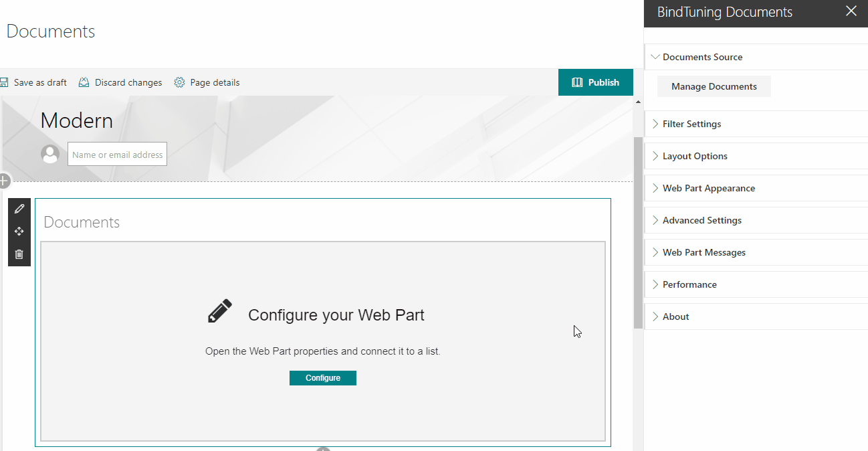
Task: Click the scrollbar up arrow
Action: 638,102
